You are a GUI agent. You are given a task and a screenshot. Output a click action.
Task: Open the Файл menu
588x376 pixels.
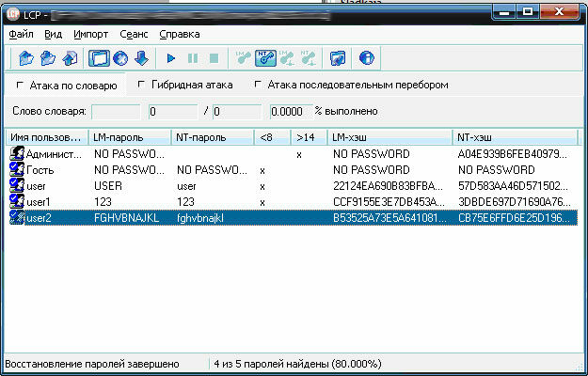coord(21,34)
